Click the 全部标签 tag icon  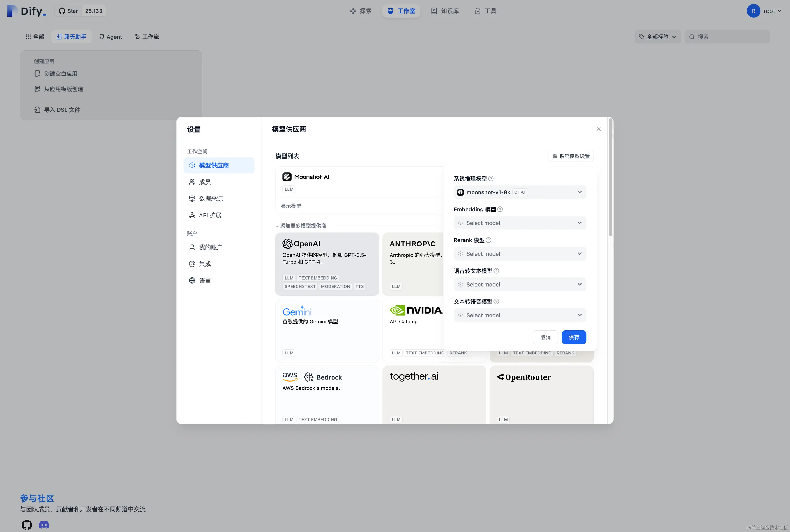click(641, 37)
